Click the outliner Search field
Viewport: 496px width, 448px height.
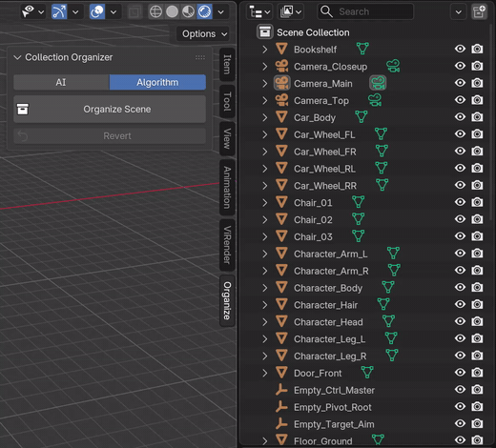coord(365,11)
